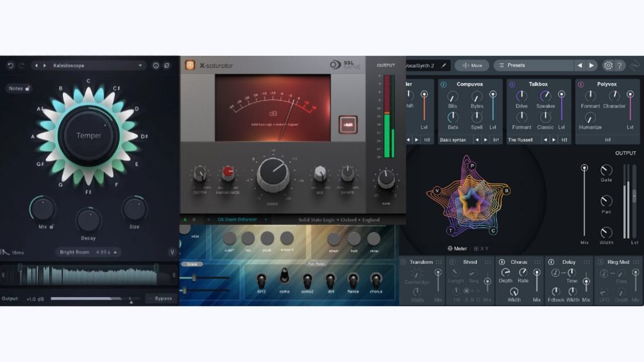The image size is (644, 362).
Task: Toggle the Talkbox module power button
Action: 511,84
